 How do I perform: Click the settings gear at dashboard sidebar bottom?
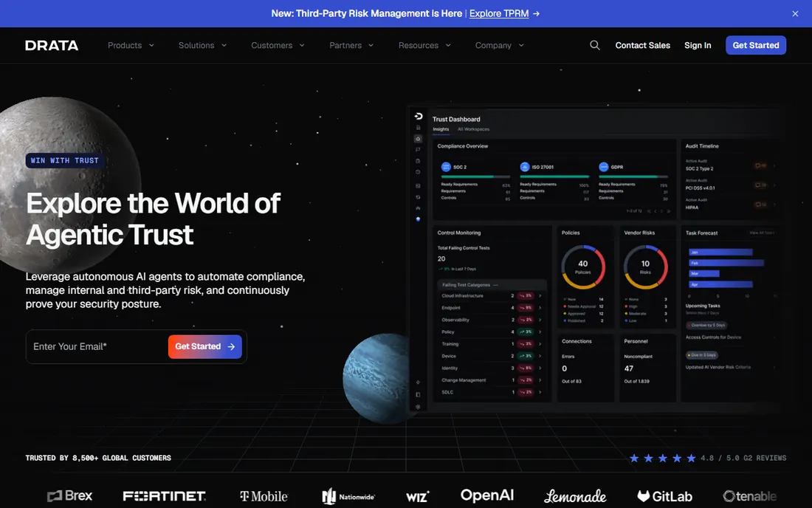pos(418,407)
